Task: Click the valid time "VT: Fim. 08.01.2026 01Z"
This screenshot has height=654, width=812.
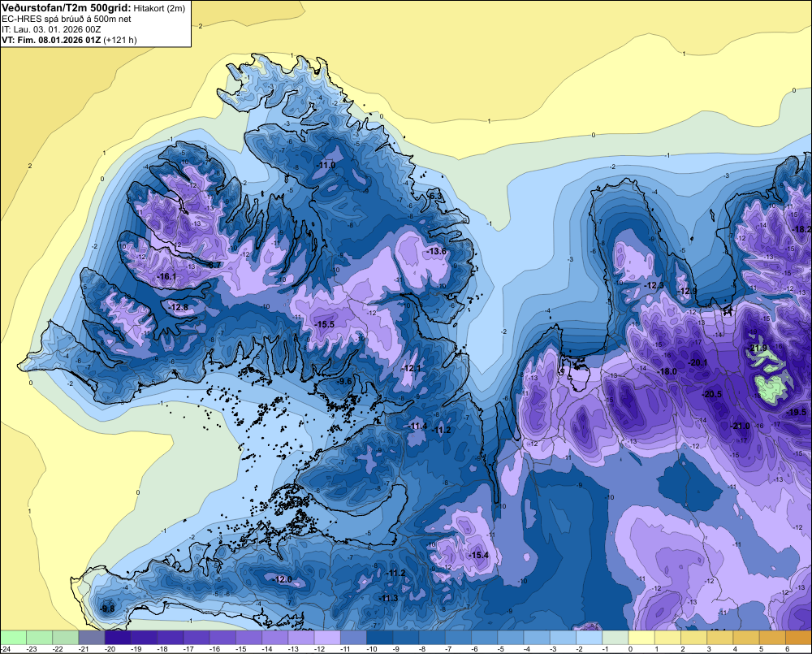Action: click(51, 40)
